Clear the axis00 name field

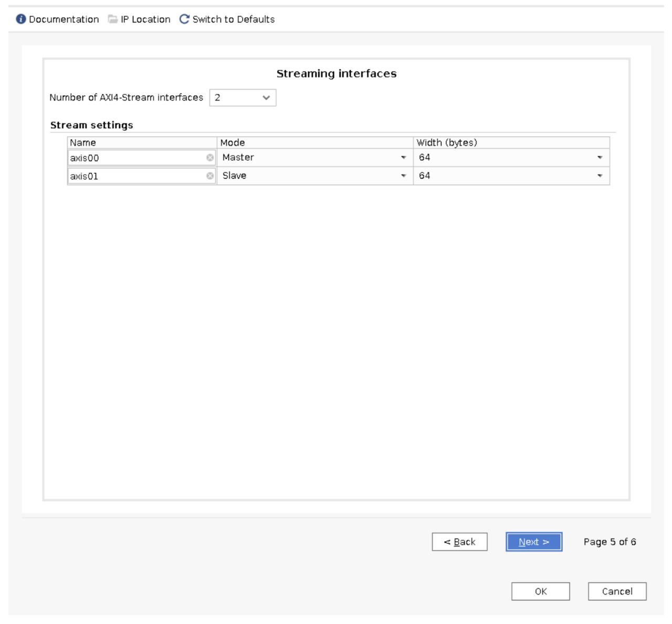210,158
